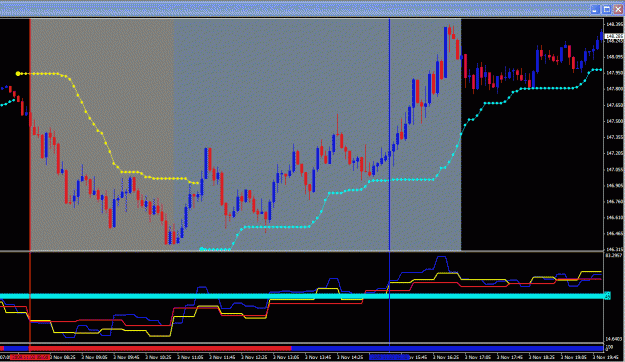Screen dimensions: 625x362
Task: Click the '3 Nov 08:25' time axis label
Action: pos(63,358)
